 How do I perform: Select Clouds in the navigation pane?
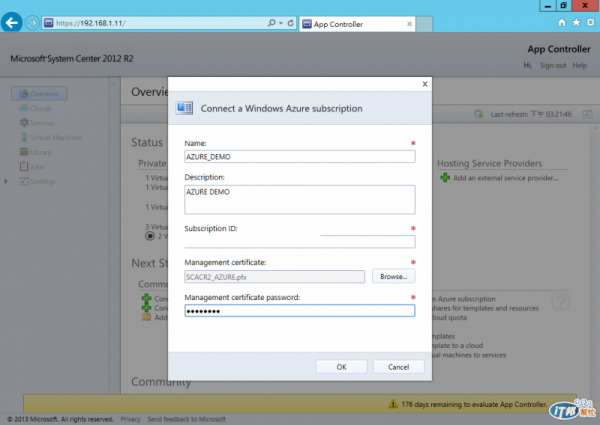click(x=41, y=108)
